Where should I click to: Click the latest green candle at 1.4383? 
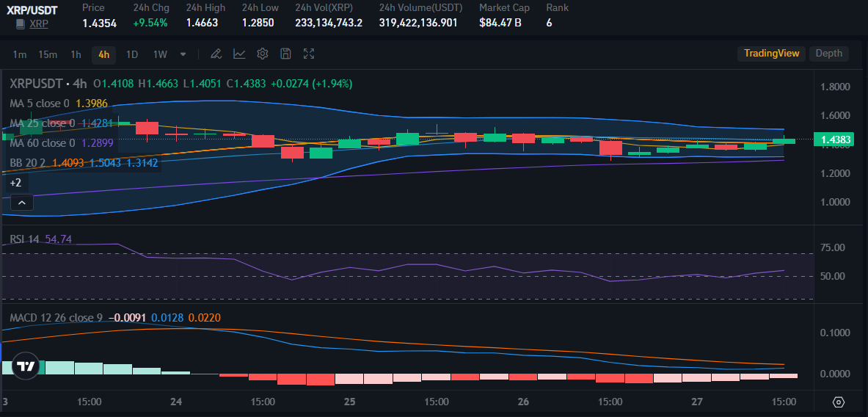pyautogui.click(x=784, y=141)
